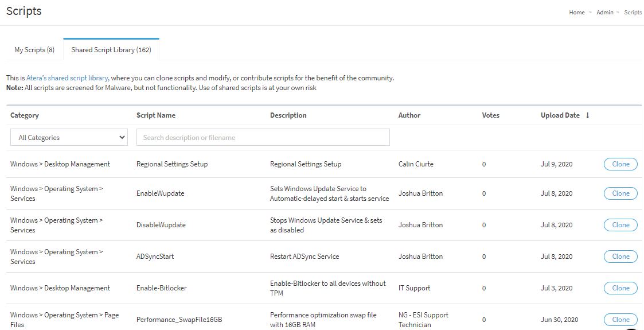
Task: Go to Admin in the breadcrumb
Action: pos(604,12)
